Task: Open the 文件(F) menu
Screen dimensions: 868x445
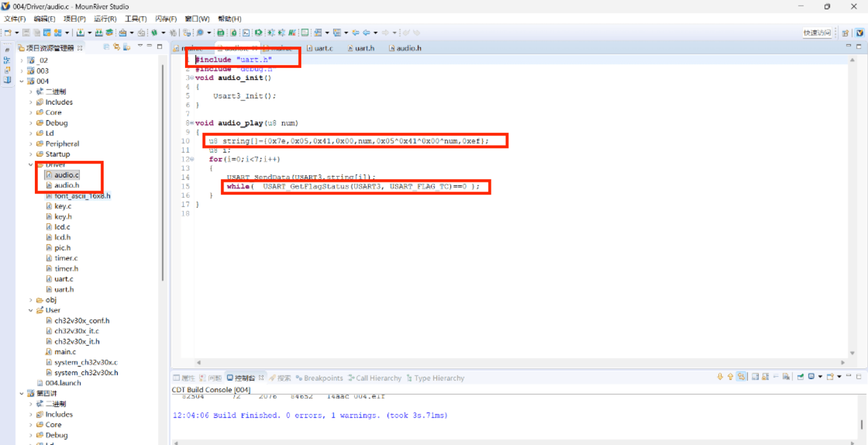Action: (x=15, y=19)
